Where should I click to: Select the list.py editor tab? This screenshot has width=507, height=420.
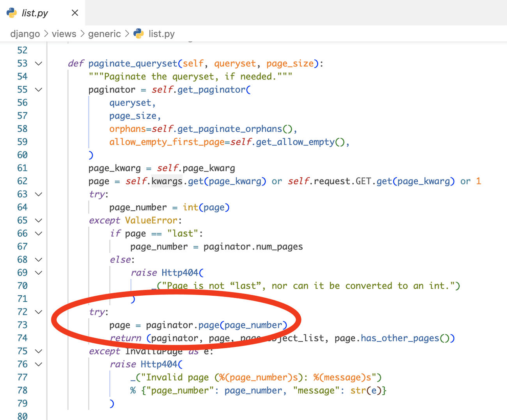pyautogui.click(x=42, y=13)
